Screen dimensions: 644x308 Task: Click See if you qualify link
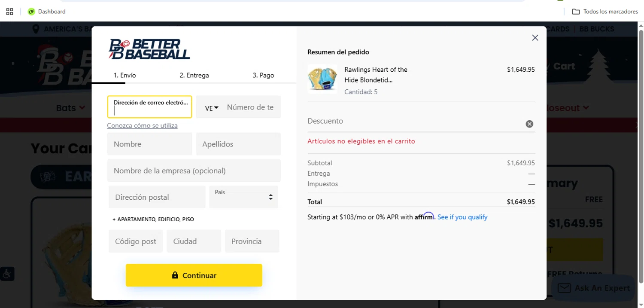[462, 217]
